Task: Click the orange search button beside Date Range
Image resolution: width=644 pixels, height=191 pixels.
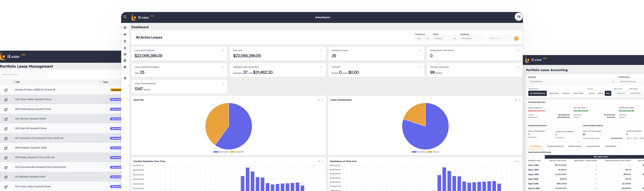Action: 516,39
